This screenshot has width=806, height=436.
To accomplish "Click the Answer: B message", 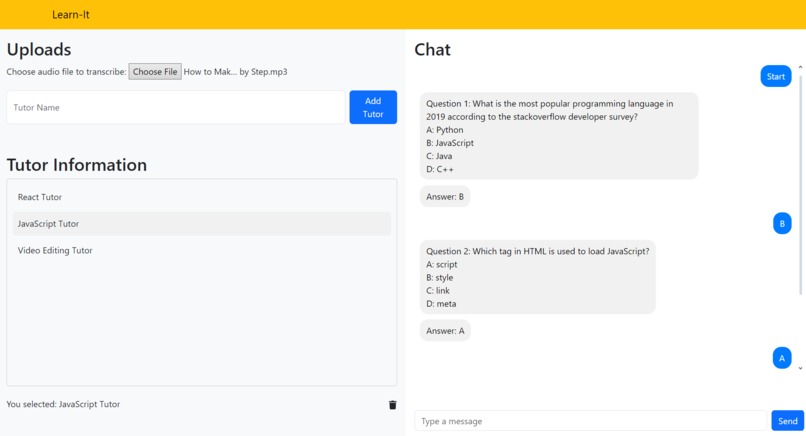I will (445, 196).
